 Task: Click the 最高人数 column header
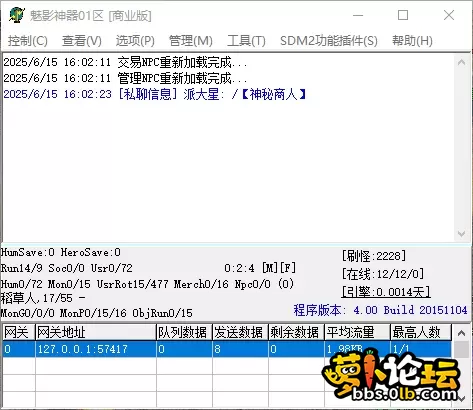pos(421,332)
